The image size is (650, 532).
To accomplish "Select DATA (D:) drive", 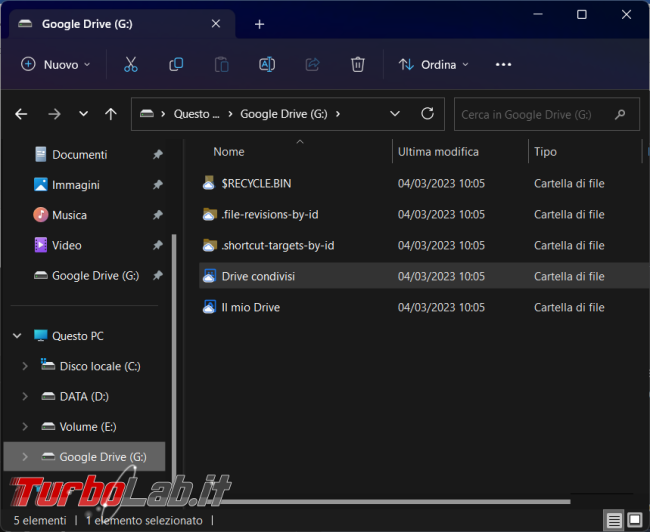I will 84,396.
